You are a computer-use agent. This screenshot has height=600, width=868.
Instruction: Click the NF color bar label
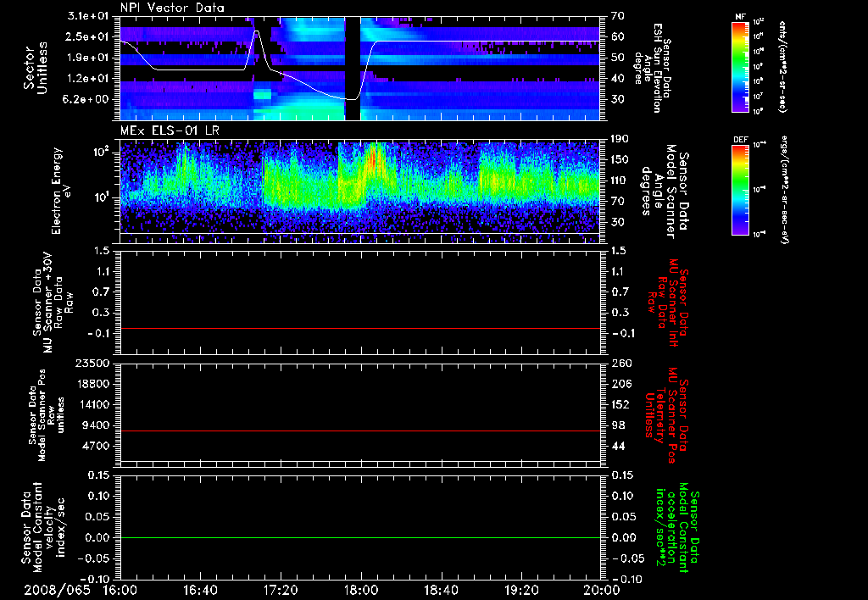coord(740,17)
